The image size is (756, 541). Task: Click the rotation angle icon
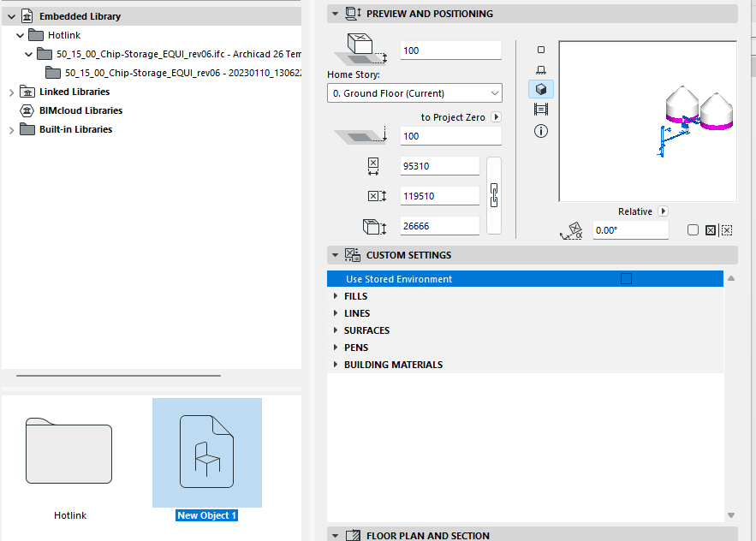(x=571, y=230)
